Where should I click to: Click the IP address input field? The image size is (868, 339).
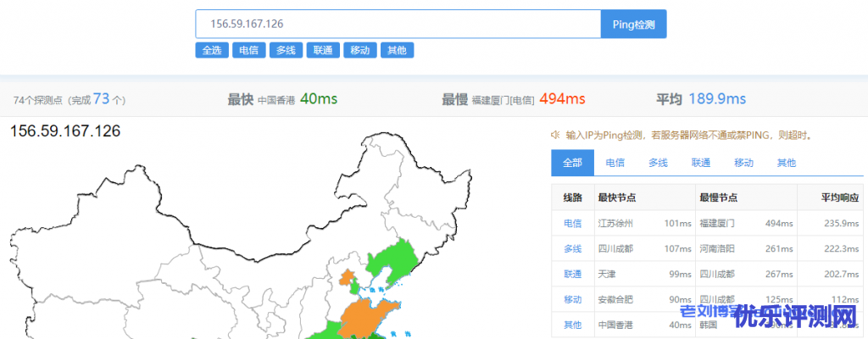click(398, 24)
